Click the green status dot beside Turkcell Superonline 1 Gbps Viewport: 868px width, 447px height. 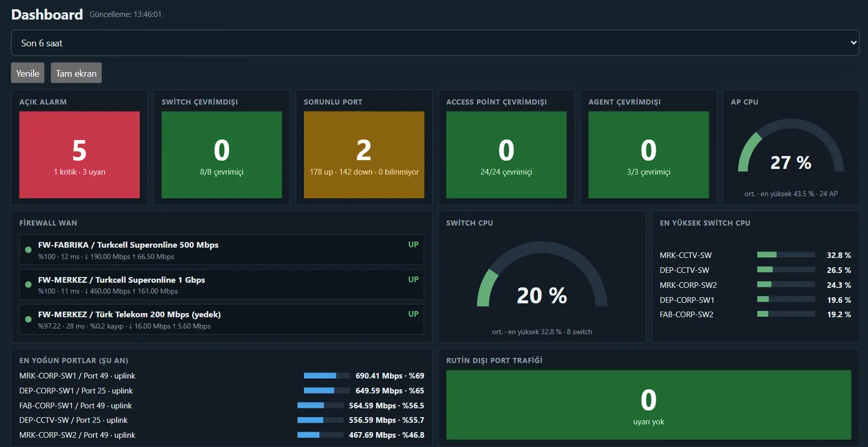click(28, 285)
